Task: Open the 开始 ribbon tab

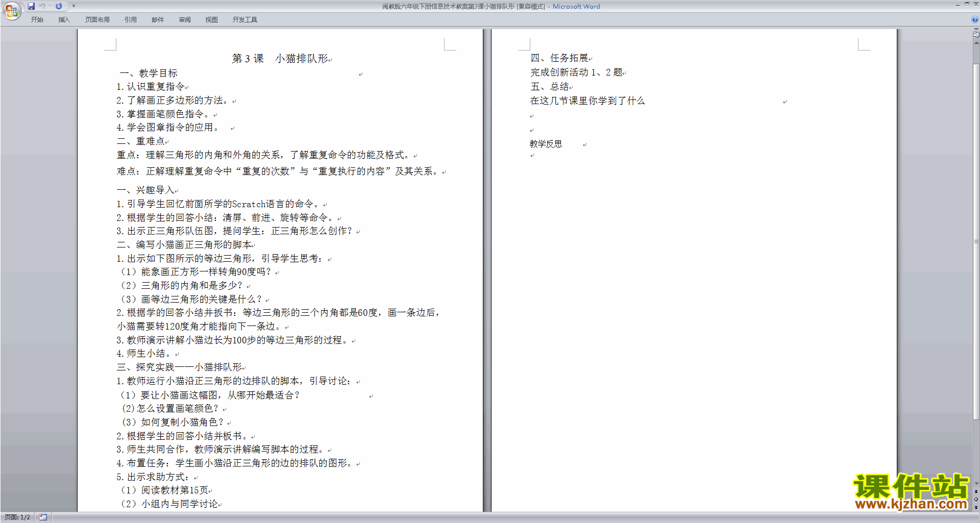Action: 37,19
